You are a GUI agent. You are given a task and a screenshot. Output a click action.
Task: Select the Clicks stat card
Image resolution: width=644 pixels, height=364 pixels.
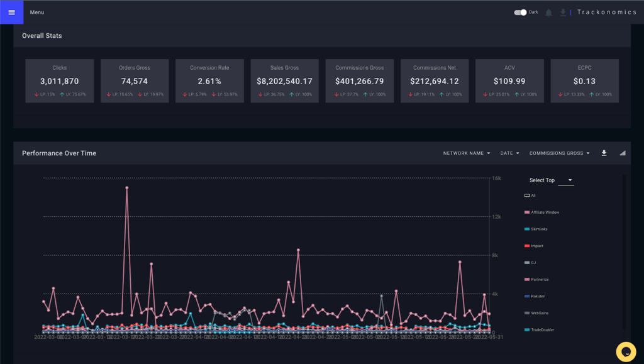[x=60, y=80]
